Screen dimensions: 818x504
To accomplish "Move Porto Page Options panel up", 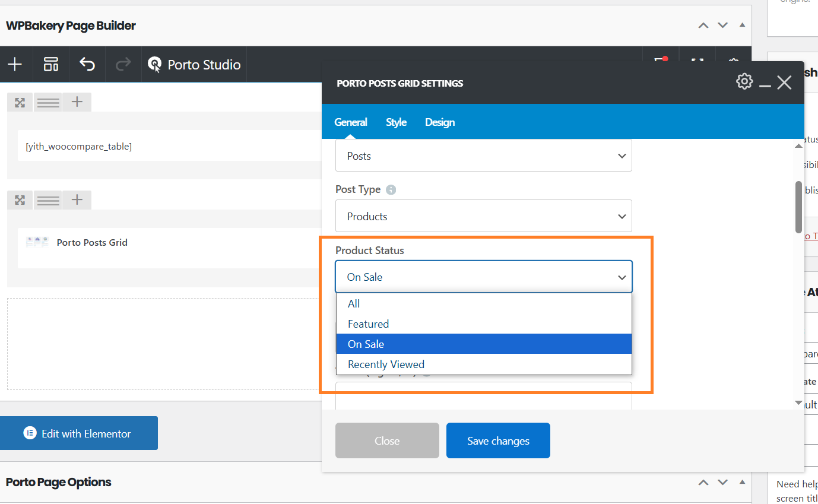I will [703, 482].
